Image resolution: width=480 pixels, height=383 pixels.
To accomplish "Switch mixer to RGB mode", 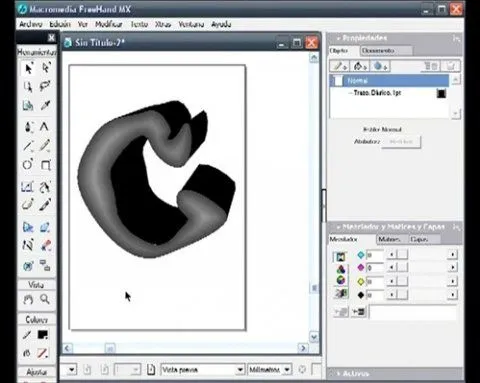I will pyautogui.click(x=340, y=269).
